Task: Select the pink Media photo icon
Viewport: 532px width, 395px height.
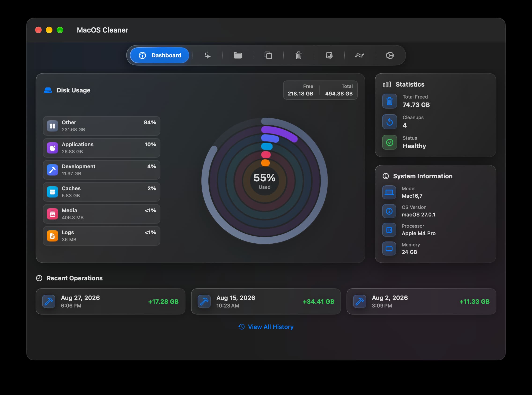Action: [x=52, y=214]
